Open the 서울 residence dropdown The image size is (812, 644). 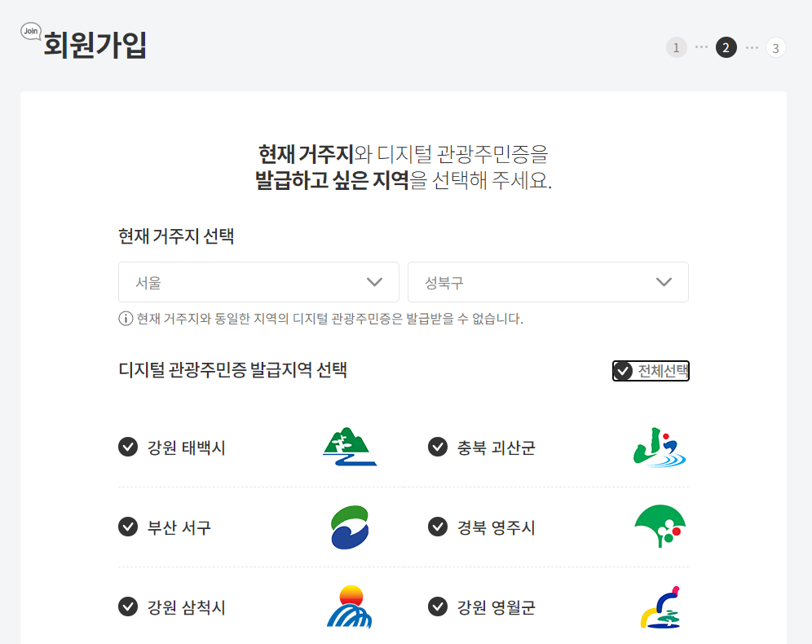(x=258, y=281)
